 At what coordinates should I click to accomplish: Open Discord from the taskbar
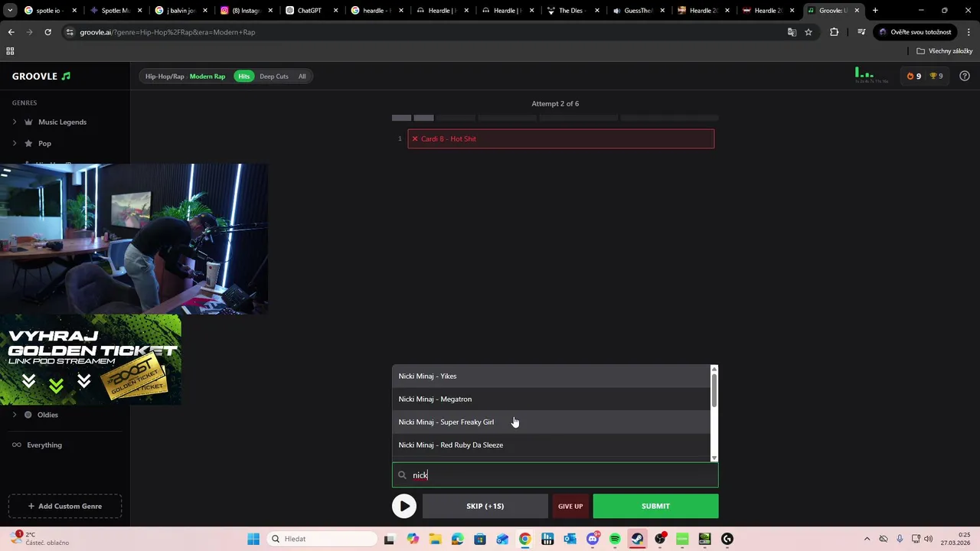592,539
